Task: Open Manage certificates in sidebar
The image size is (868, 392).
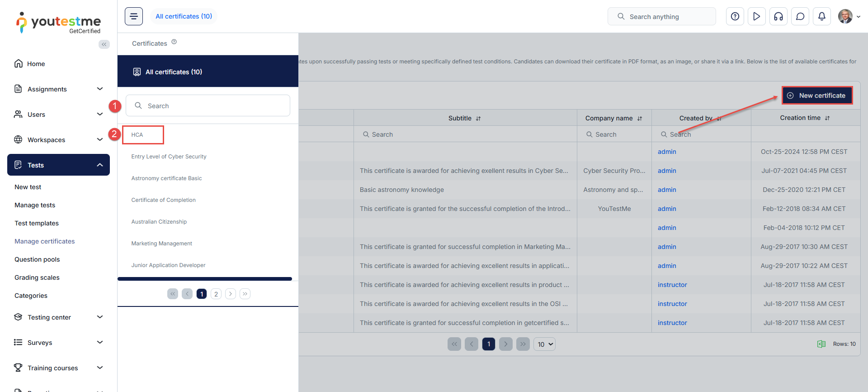Action: (x=45, y=241)
